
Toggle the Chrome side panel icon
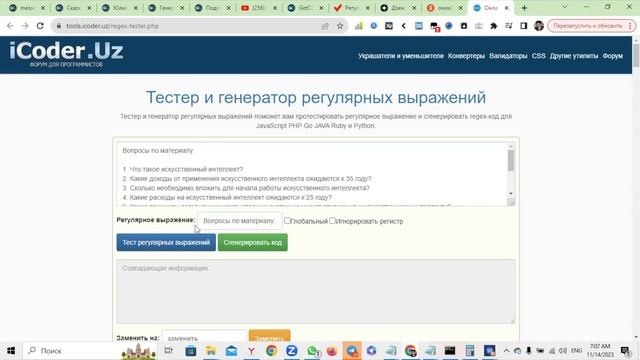(524, 26)
